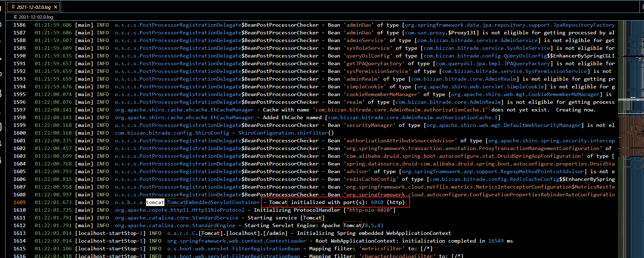
Task: Click the breadcrumb file icon below the tab
Action: [x=15, y=17]
